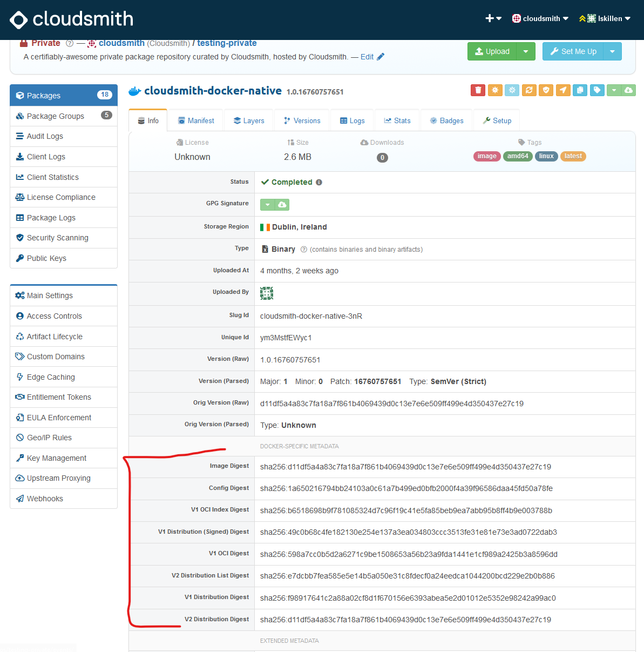Open Key Management sidebar item
This screenshot has height=652, width=644.
(x=64, y=458)
